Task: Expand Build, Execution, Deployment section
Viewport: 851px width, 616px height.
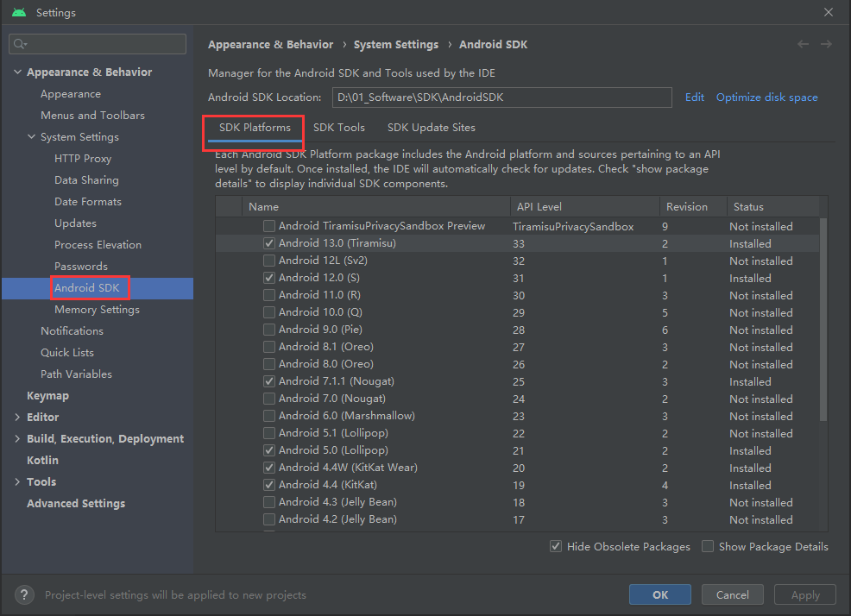Action: point(18,439)
